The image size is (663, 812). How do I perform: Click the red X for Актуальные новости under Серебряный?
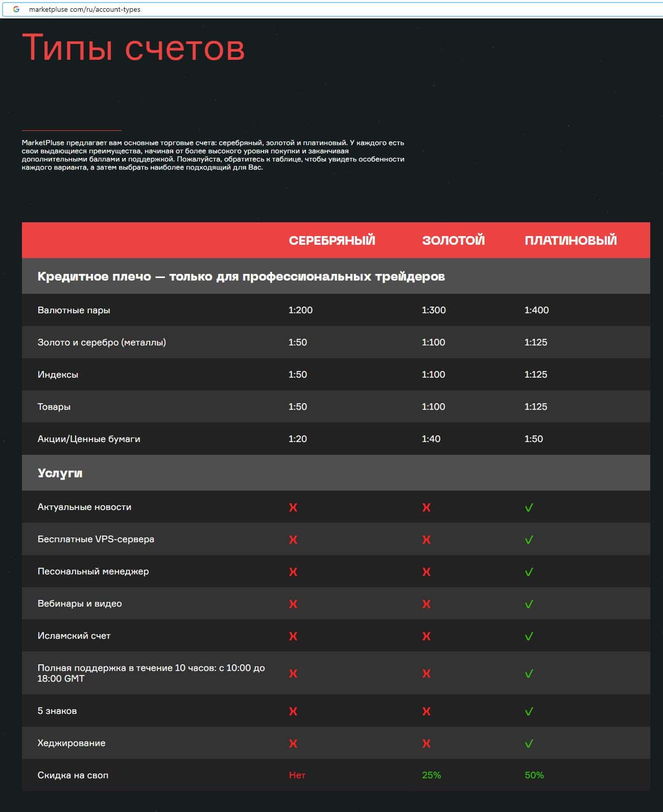point(293,507)
